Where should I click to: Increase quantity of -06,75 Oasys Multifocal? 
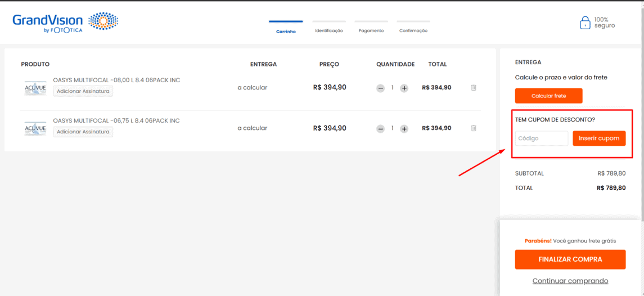(404, 129)
